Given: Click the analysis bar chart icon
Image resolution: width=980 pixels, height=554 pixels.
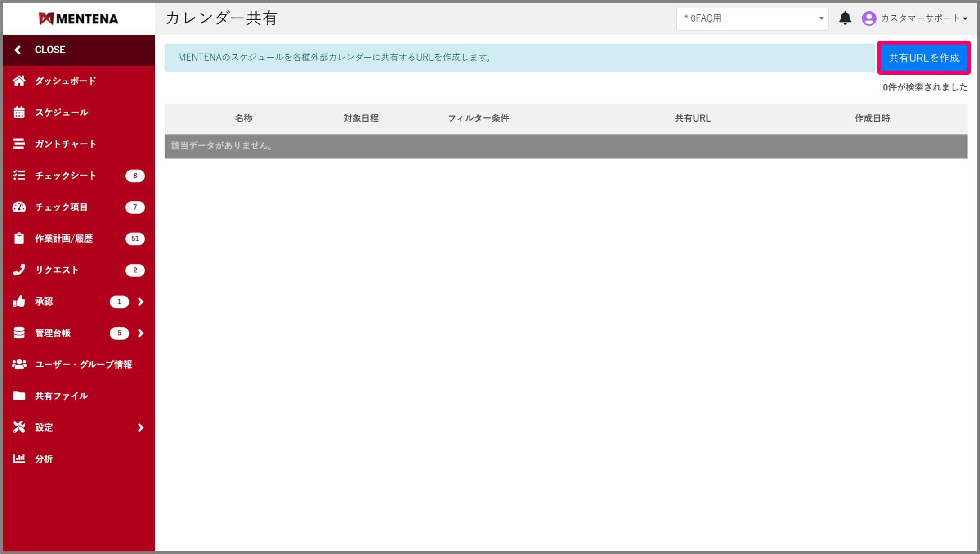Looking at the screenshot, I should pos(19,459).
